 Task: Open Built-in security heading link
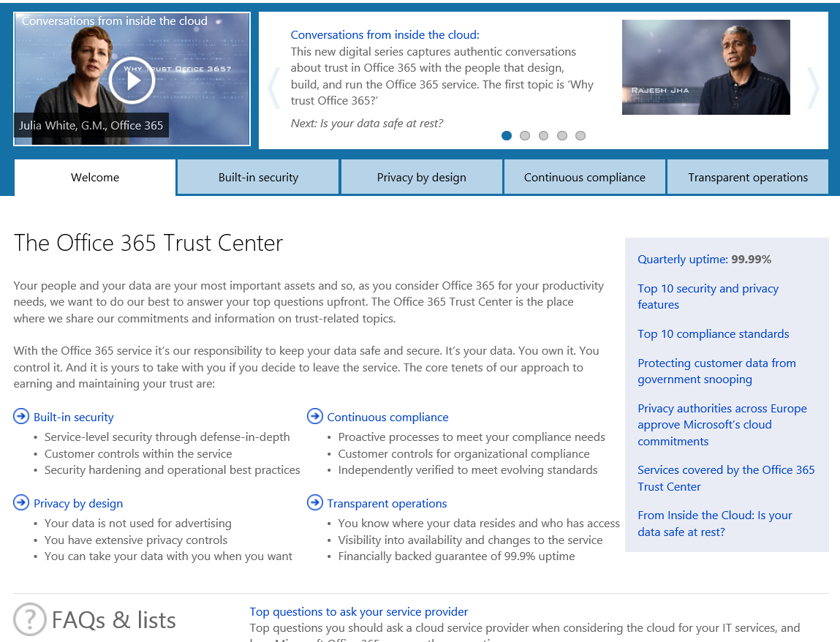(73, 417)
